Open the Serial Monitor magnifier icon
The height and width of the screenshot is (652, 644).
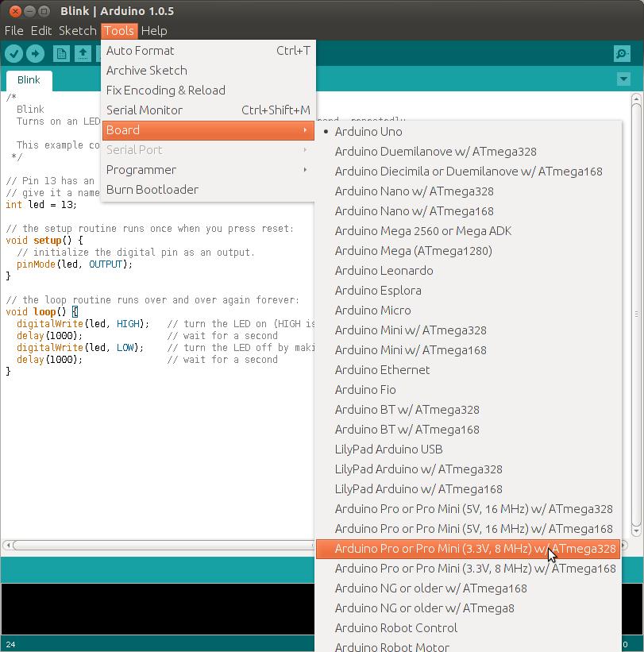pyautogui.click(x=622, y=53)
